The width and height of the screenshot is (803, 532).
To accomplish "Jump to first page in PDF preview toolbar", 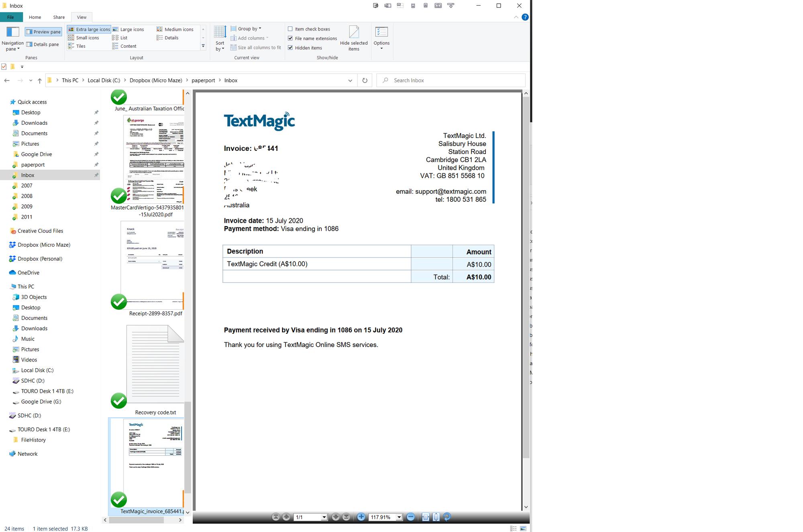I will coord(275,517).
